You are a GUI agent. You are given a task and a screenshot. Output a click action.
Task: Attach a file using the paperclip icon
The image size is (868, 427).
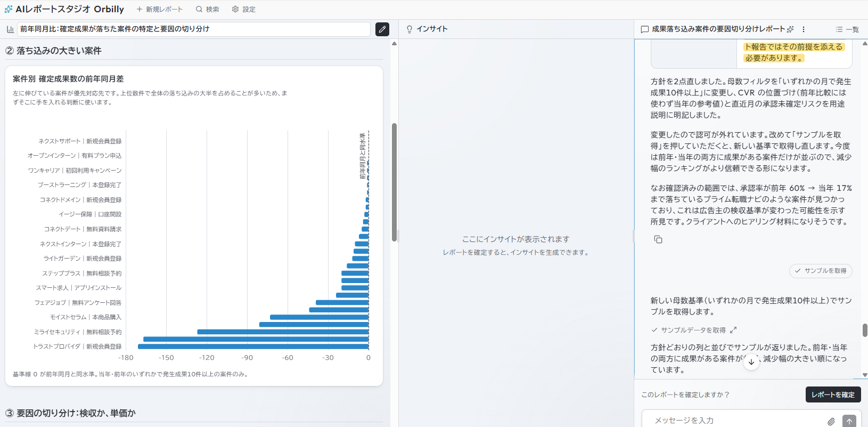click(x=831, y=421)
